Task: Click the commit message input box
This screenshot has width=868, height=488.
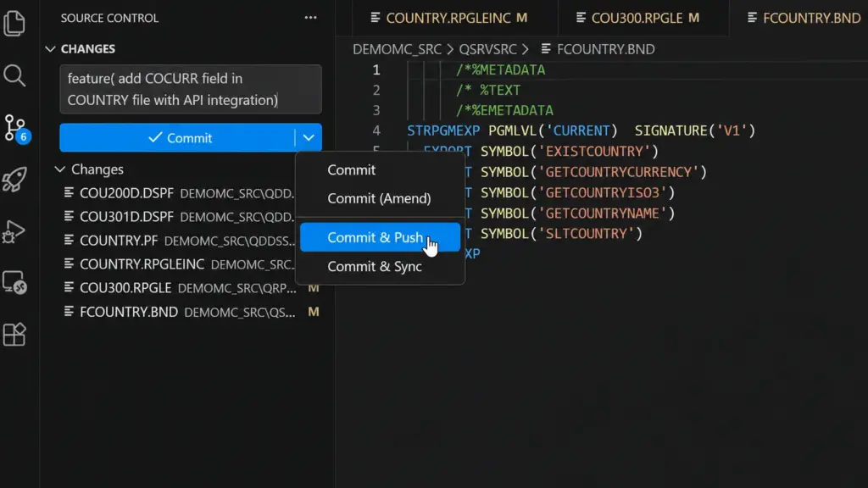Action: (x=191, y=89)
